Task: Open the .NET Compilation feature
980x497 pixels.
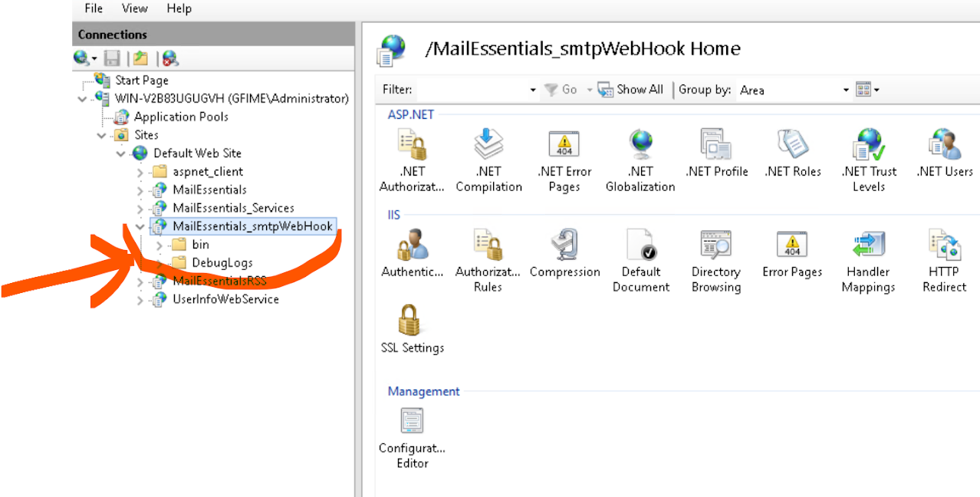Action: (488, 144)
